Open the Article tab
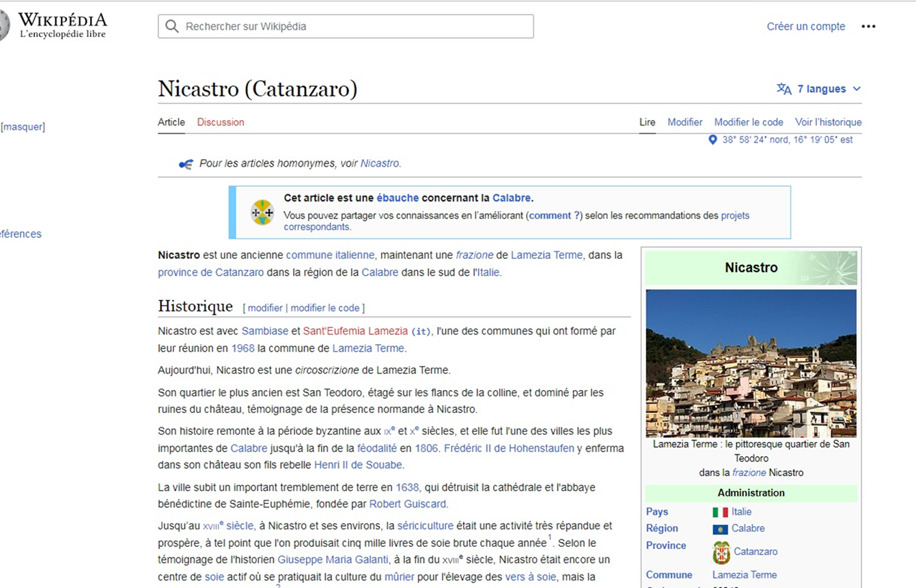916x588 pixels. [171, 122]
